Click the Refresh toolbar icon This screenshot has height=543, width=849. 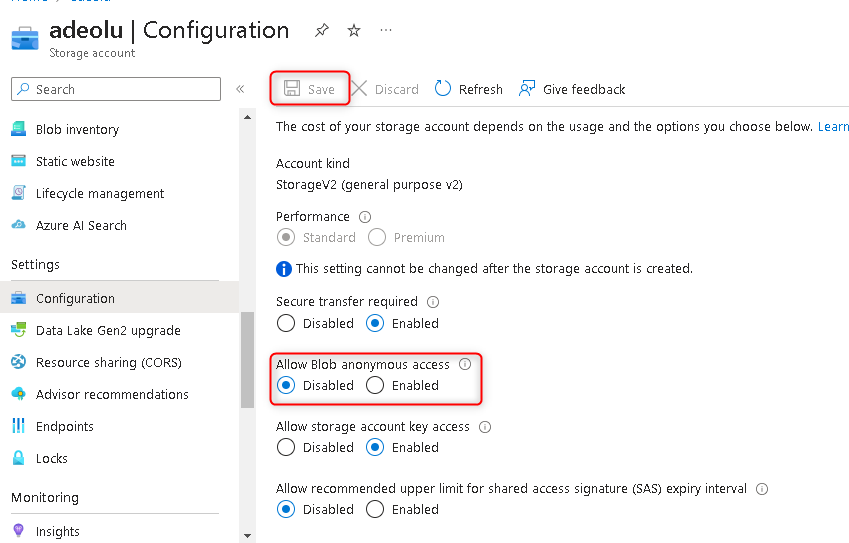[443, 89]
